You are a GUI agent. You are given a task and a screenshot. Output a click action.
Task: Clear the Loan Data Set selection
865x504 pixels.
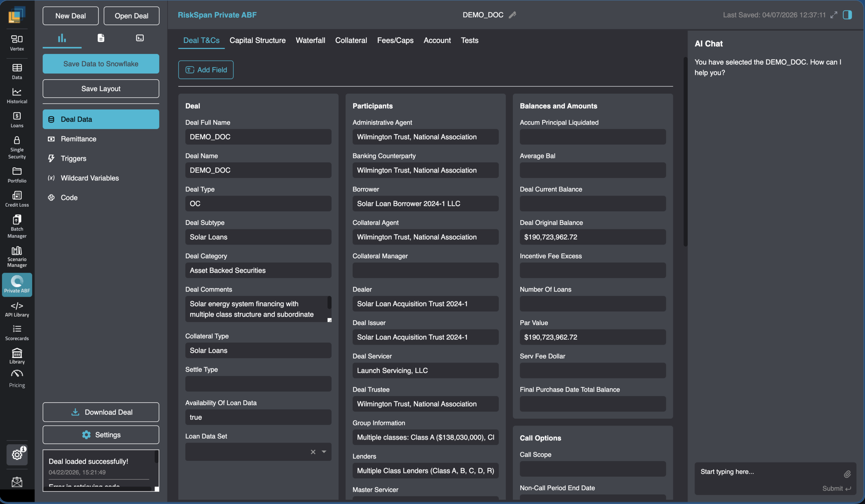click(x=313, y=452)
